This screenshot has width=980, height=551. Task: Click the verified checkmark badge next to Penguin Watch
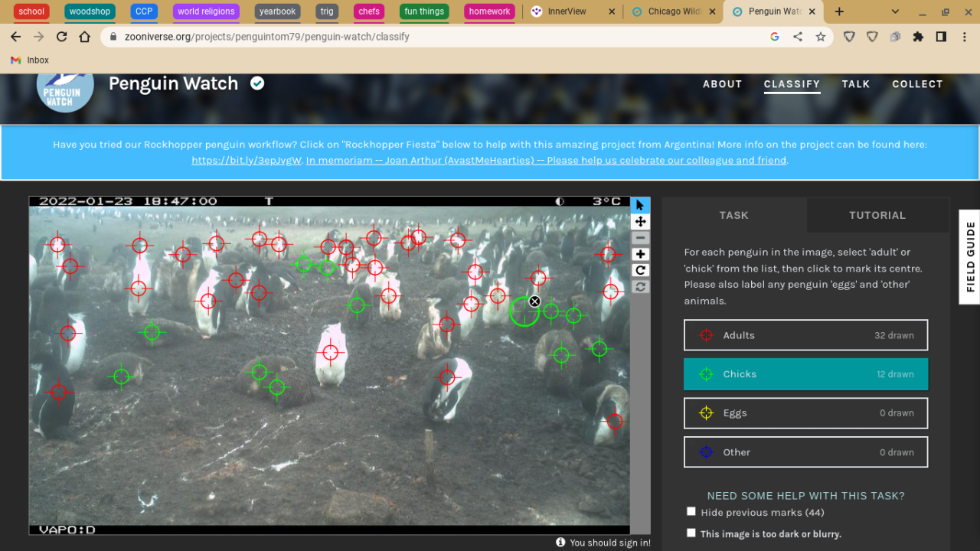click(257, 83)
